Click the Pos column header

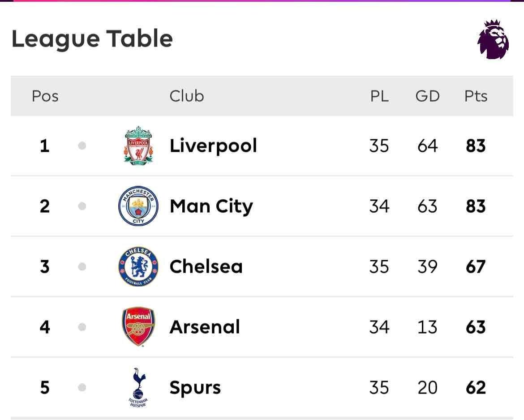pyautogui.click(x=45, y=96)
